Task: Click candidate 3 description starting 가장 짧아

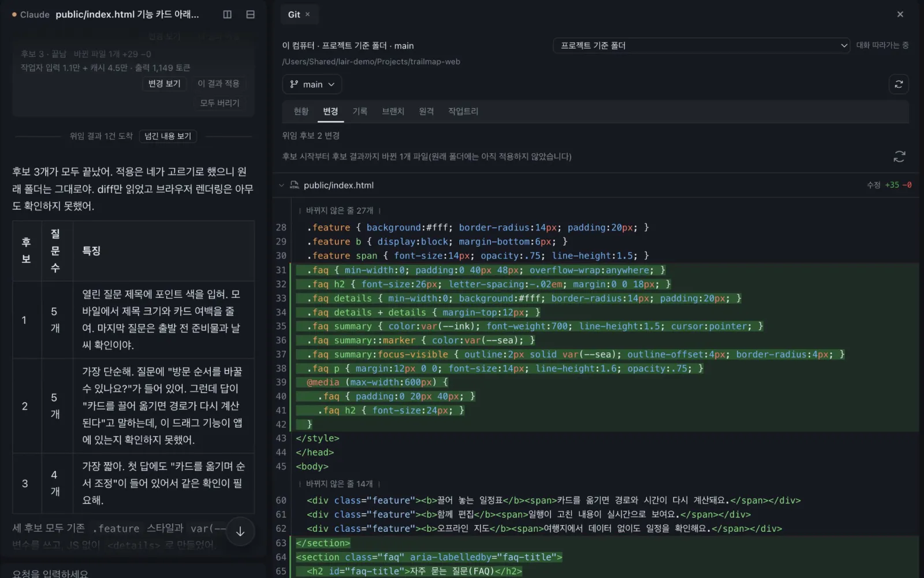Action: click(163, 483)
